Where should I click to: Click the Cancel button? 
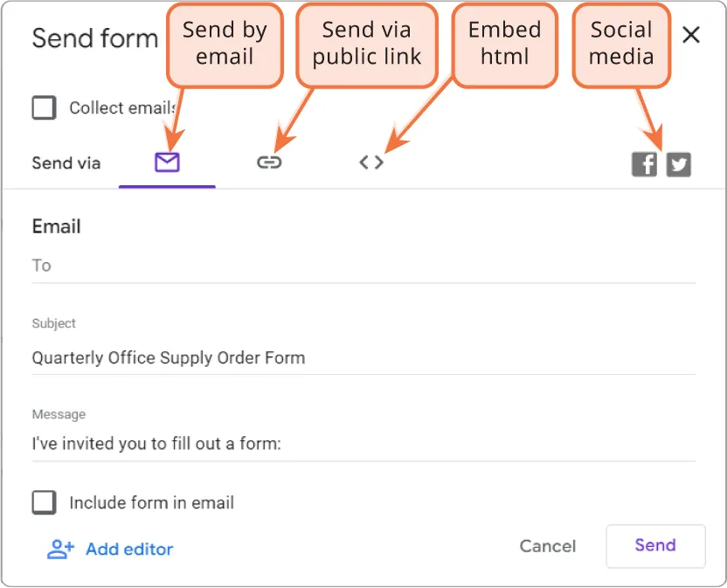[548, 546]
